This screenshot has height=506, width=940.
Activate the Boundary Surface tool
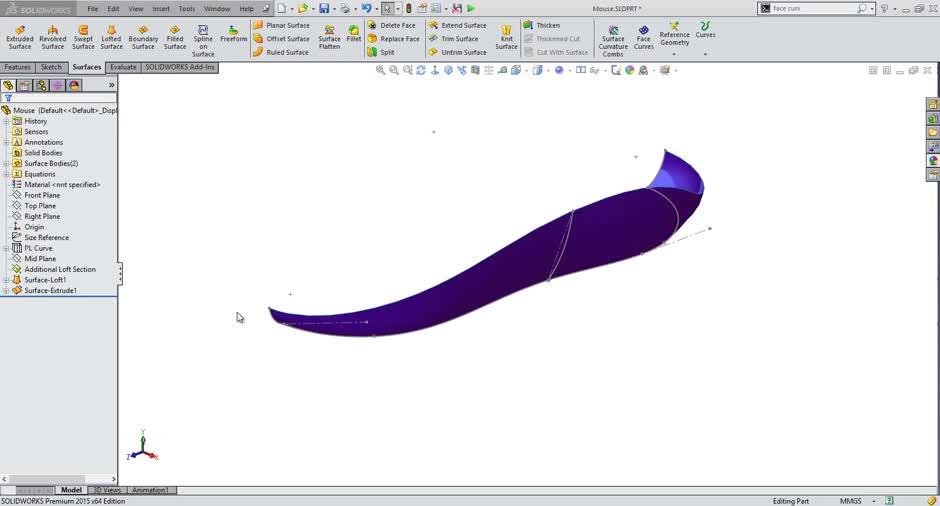(143, 37)
